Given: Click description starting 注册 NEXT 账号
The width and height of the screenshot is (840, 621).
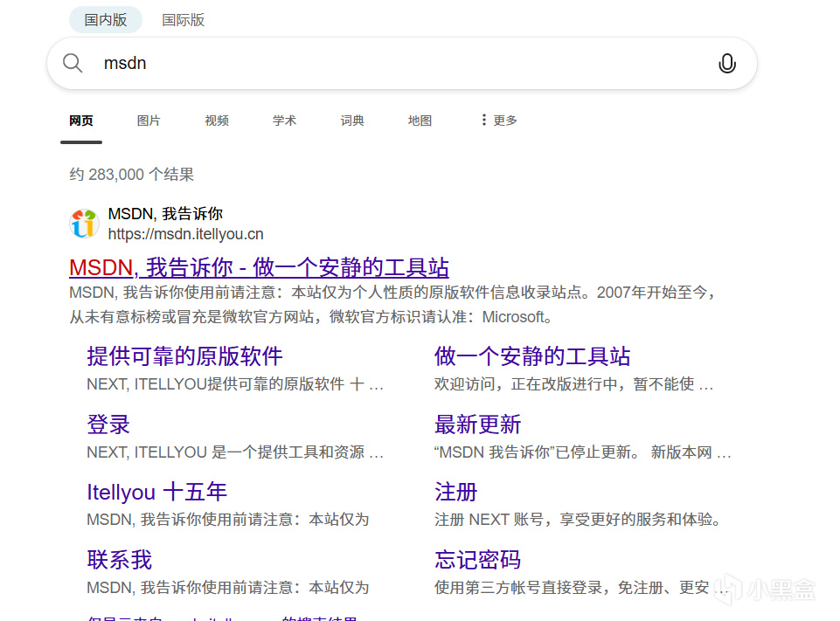Looking at the screenshot, I should click(578, 520).
